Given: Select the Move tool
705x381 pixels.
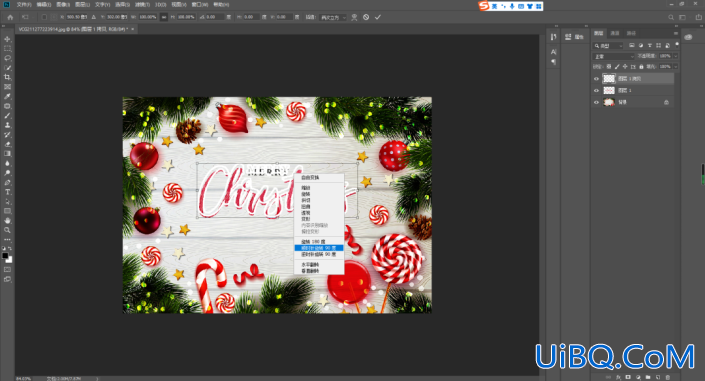Looking at the screenshot, I should point(7,39).
